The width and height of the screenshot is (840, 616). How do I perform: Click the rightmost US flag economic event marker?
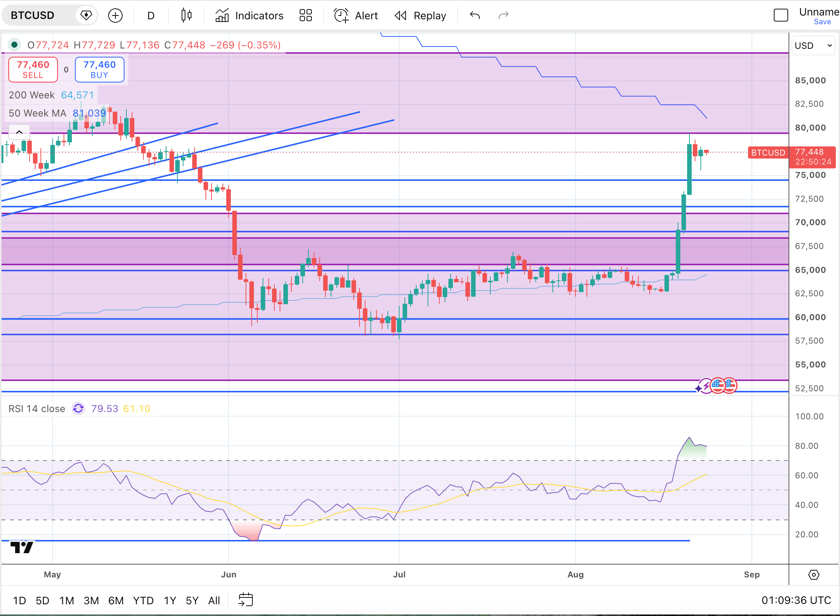click(x=730, y=386)
